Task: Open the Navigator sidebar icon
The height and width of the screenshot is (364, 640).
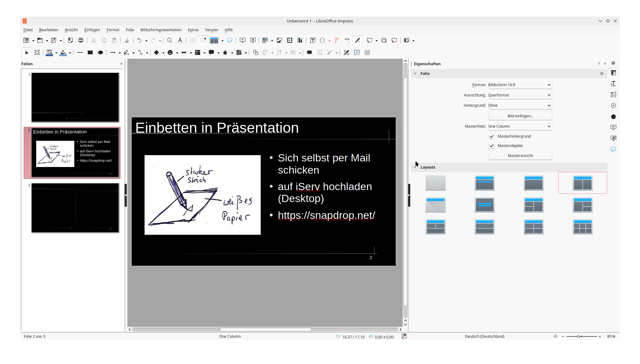Action: pos(613,106)
